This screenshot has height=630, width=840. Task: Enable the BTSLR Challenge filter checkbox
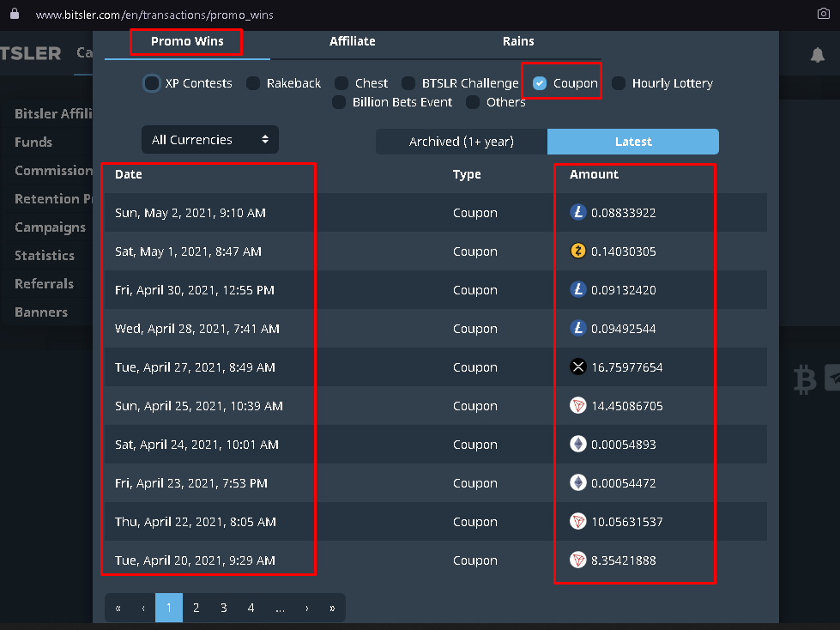(x=408, y=83)
